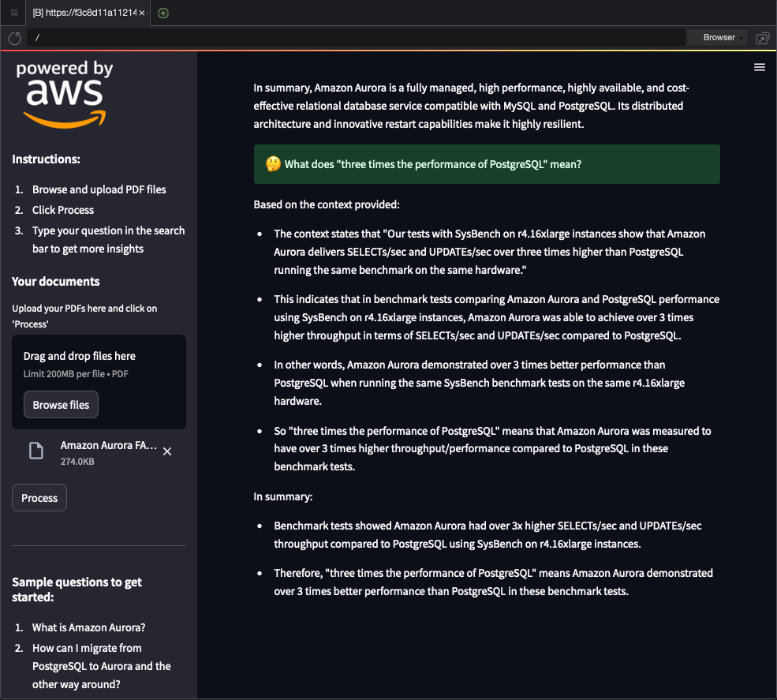This screenshot has height=700, width=777.
Task: Click the paragraph starting "In summary, Amazon Aurora"
Action: click(471, 106)
